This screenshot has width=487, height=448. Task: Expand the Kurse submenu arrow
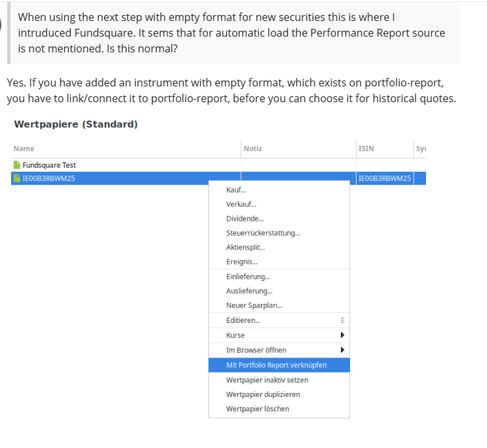click(342, 335)
